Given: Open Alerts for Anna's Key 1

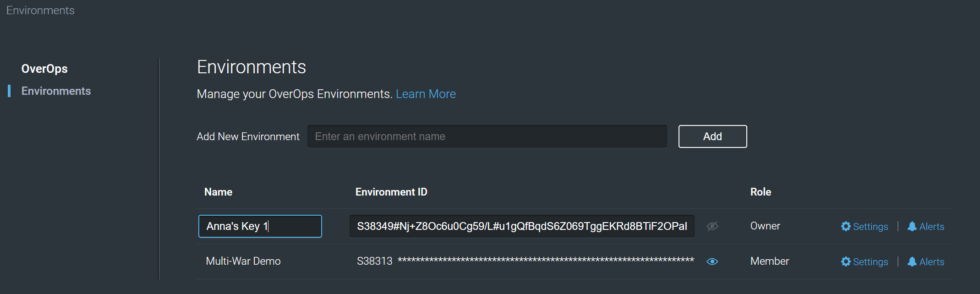Looking at the screenshot, I should pos(925,227).
